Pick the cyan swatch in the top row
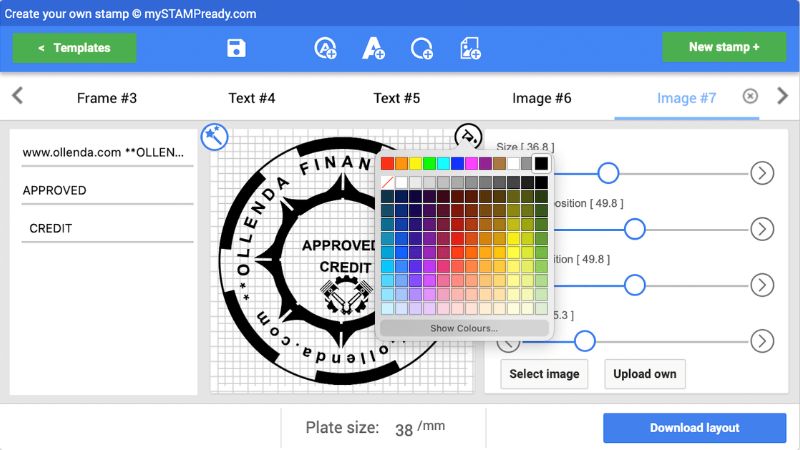The image size is (800, 450). (443, 163)
